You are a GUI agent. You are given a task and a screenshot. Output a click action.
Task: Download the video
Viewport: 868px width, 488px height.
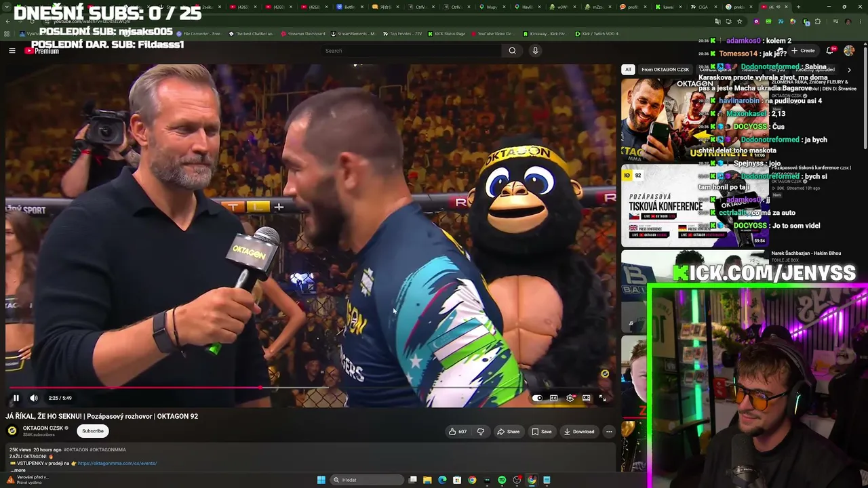point(578,432)
